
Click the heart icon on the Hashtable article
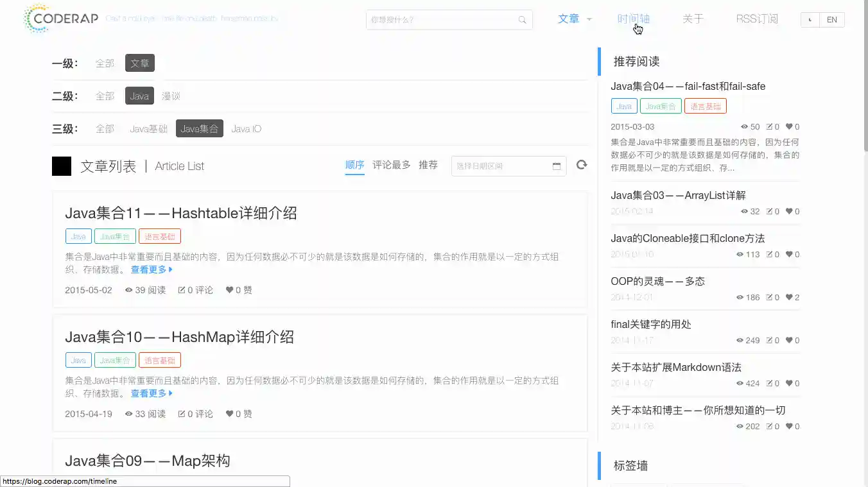point(230,290)
